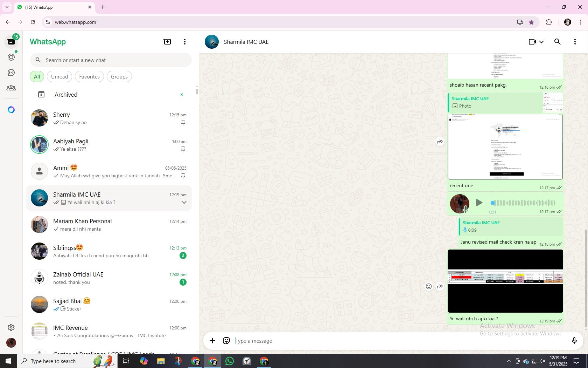Screen dimensions: 588x368
Task: Open the Sajjad Bhai chat
Action: pos(109,305)
